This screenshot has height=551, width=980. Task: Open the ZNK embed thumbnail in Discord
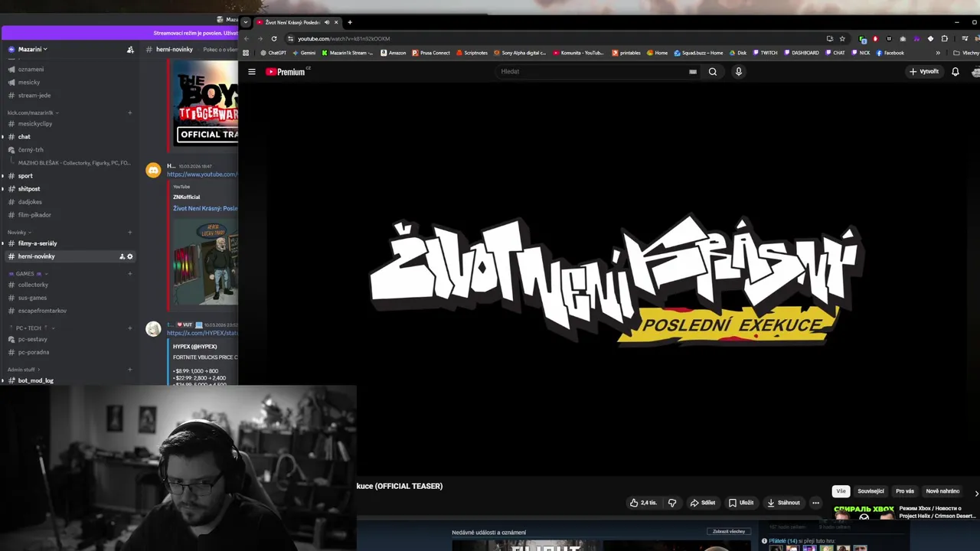(x=205, y=262)
